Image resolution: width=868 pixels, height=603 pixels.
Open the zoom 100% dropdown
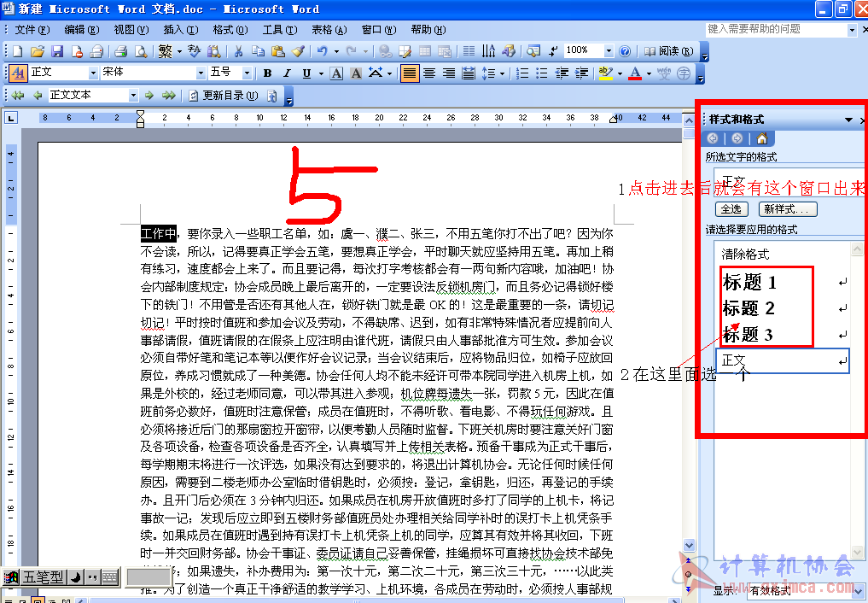[609, 51]
